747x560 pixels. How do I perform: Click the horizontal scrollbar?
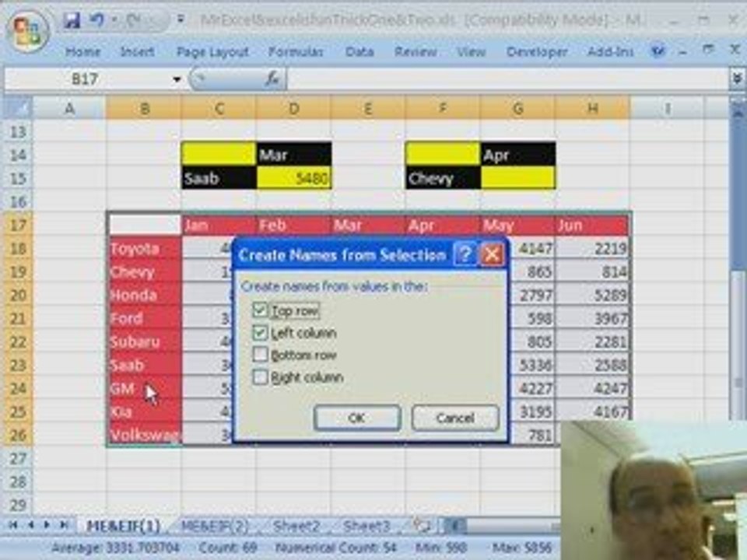pos(510,526)
